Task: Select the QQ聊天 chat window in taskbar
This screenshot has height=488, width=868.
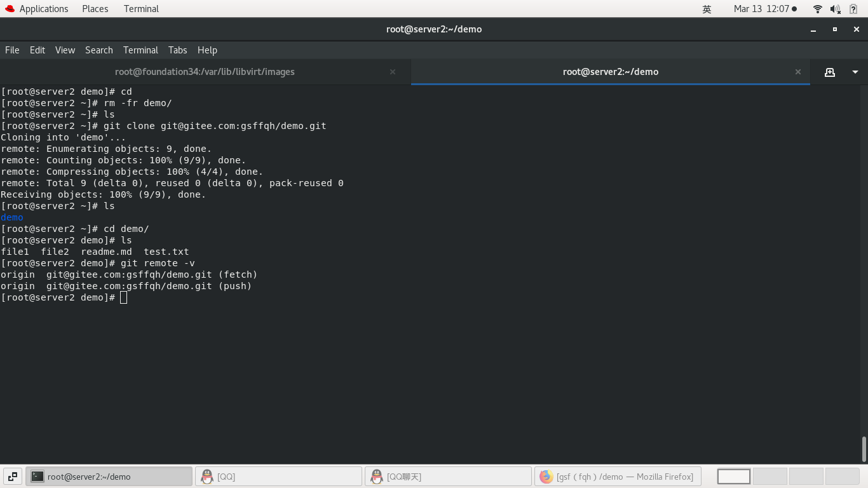Action: (448, 477)
